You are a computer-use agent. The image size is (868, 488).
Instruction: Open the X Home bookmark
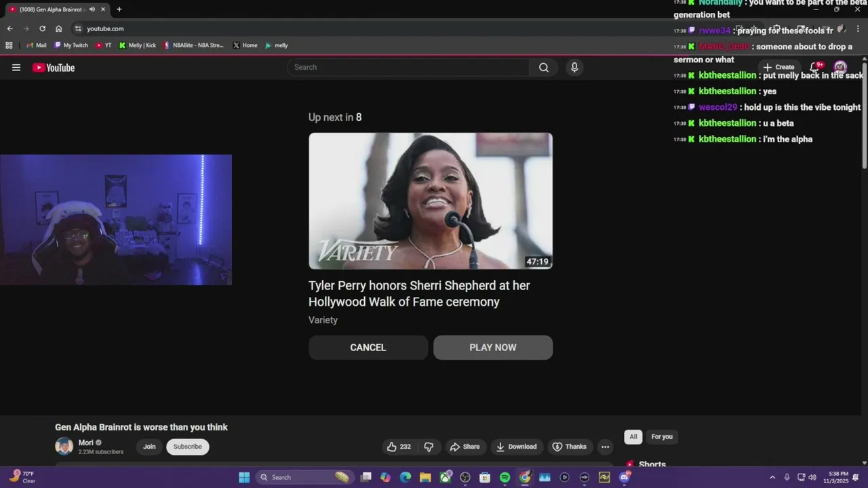[245, 45]
